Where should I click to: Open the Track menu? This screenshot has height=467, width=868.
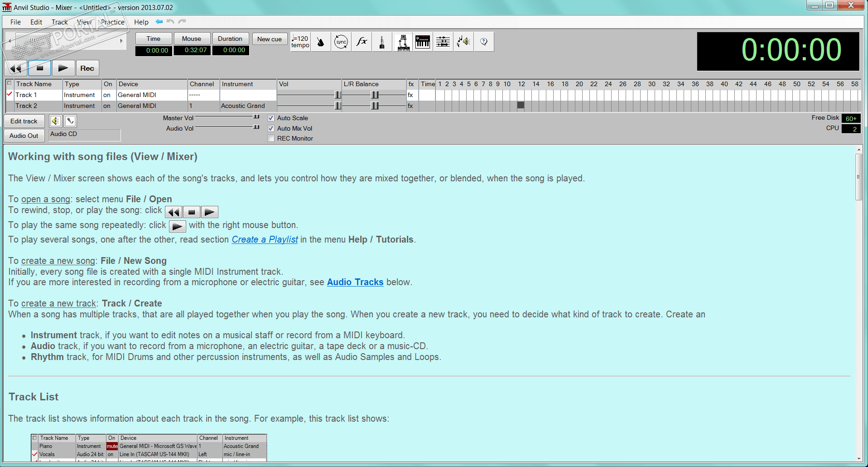pyautogui.click(x=59, y=22)
